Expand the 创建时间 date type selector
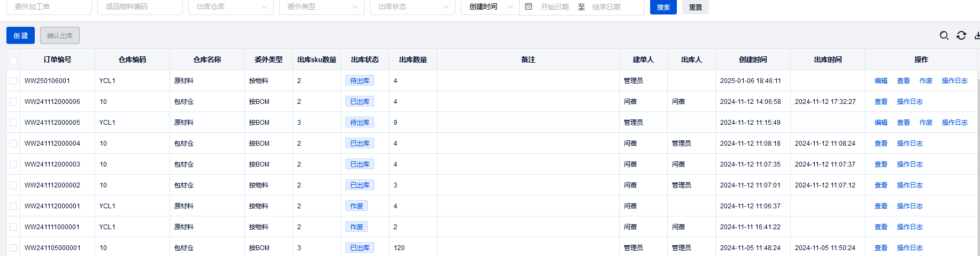Screen dimensions: 980x256 pyautogui.click(x=490, y=7)
